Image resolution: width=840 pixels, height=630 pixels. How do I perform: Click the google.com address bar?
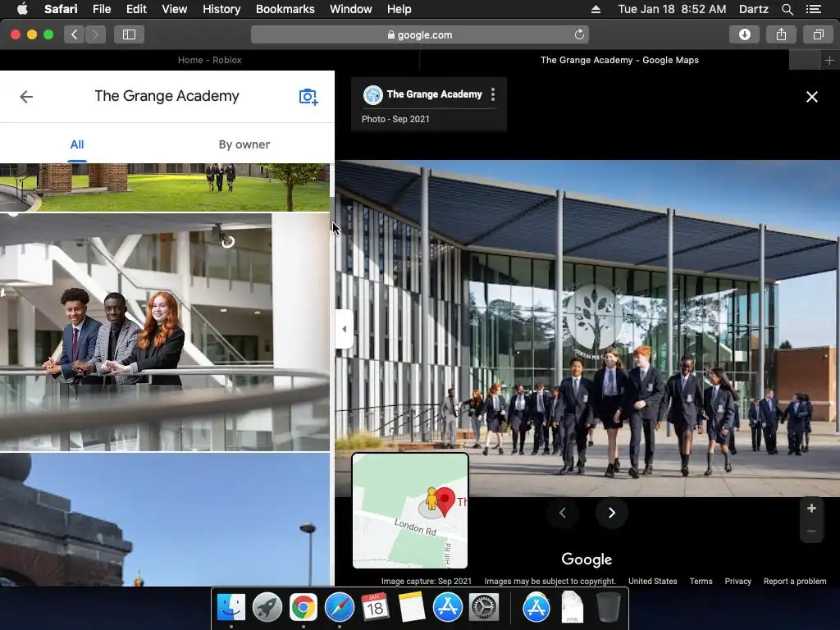(419, 34)
